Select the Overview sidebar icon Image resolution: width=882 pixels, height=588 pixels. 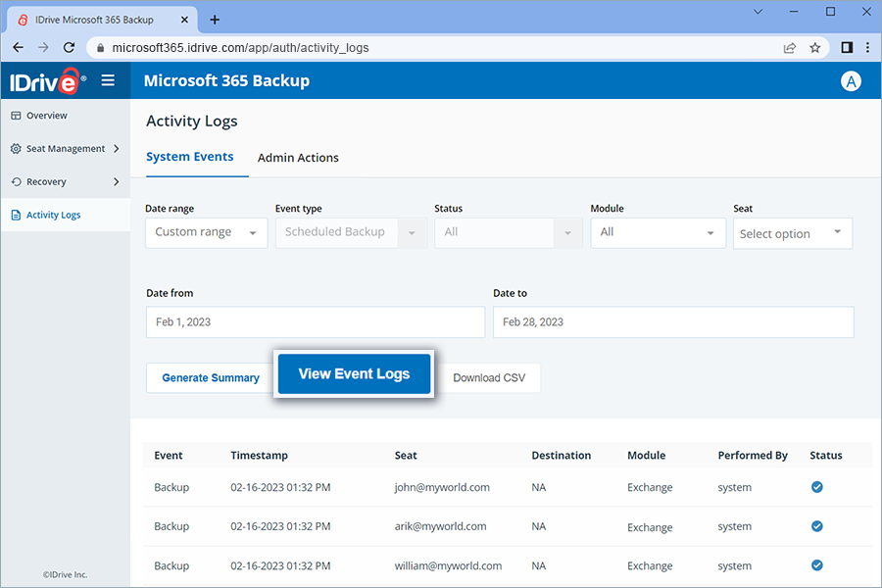[18, 115]
